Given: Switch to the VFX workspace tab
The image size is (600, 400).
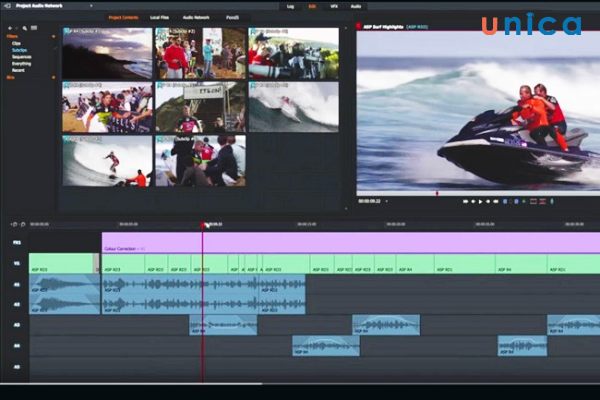Looking at the screenshot, I should 334,6.
